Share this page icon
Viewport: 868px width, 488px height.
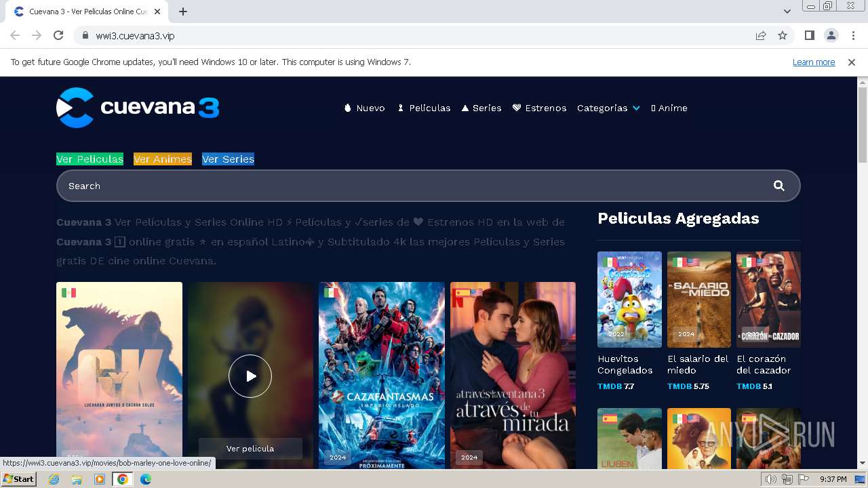761,35
